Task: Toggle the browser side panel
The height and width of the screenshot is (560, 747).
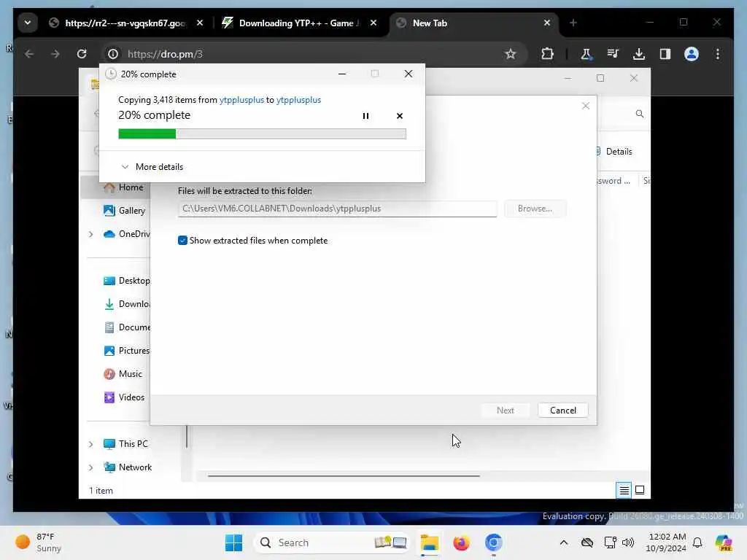Action: [x=665, y=54]
